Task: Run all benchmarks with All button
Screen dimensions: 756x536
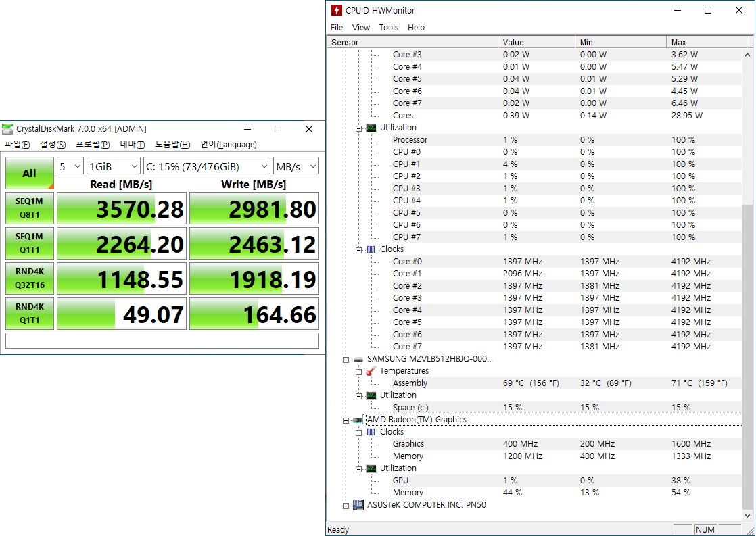Action: [29, 173]
